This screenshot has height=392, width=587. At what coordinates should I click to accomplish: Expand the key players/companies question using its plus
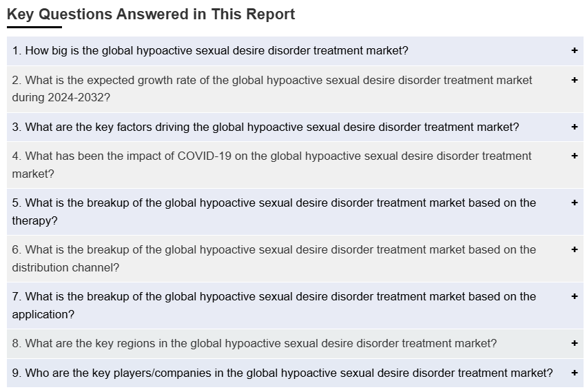[x=574, y=373]
